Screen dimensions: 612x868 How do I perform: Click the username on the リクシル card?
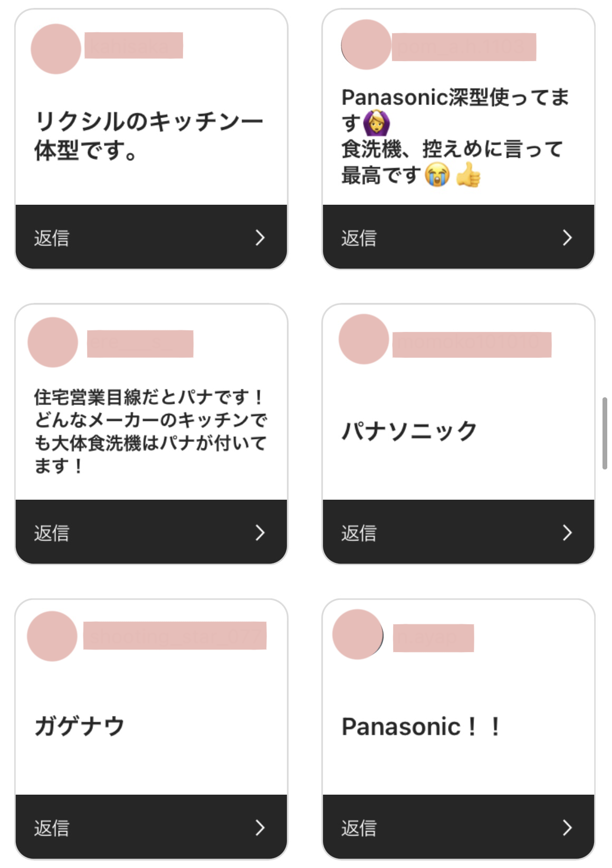click(133, 45)
